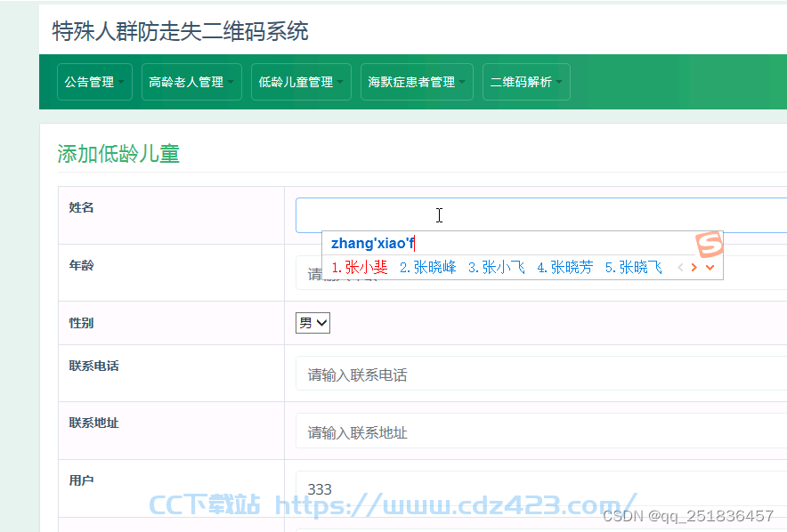
Task: Click the 性别 label
Action: click(x=81, y=323)
